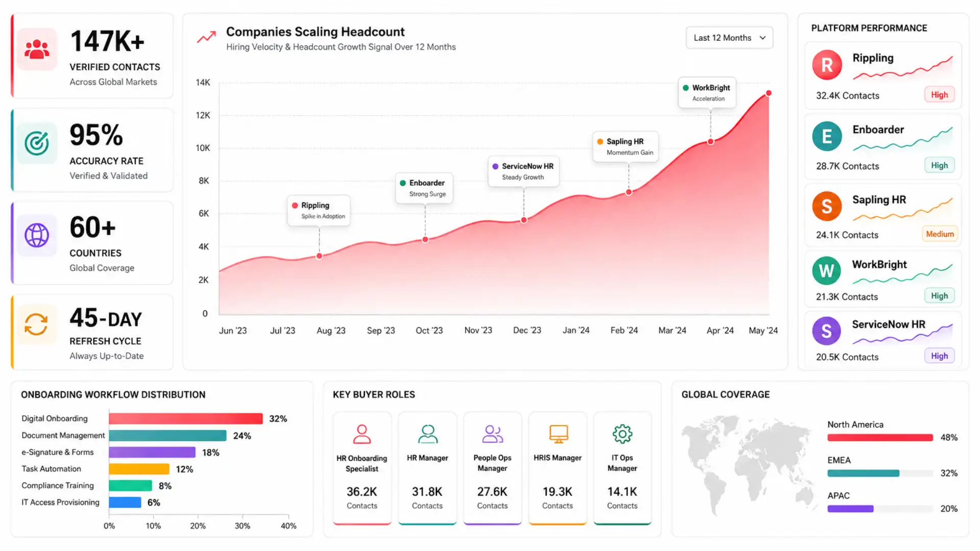Click the 36.2K Contacts value
The image size is (980, 551).
click(362, 492)
